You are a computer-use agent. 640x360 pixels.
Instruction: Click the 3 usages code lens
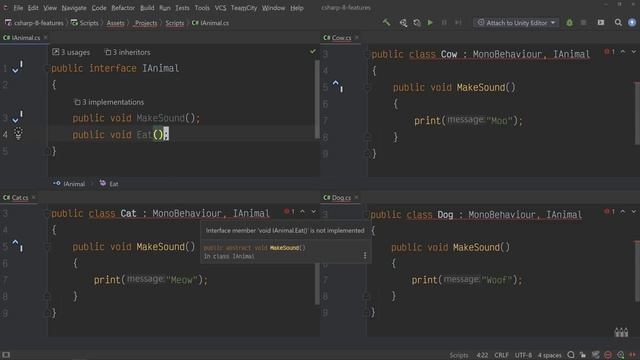(71, 52)
